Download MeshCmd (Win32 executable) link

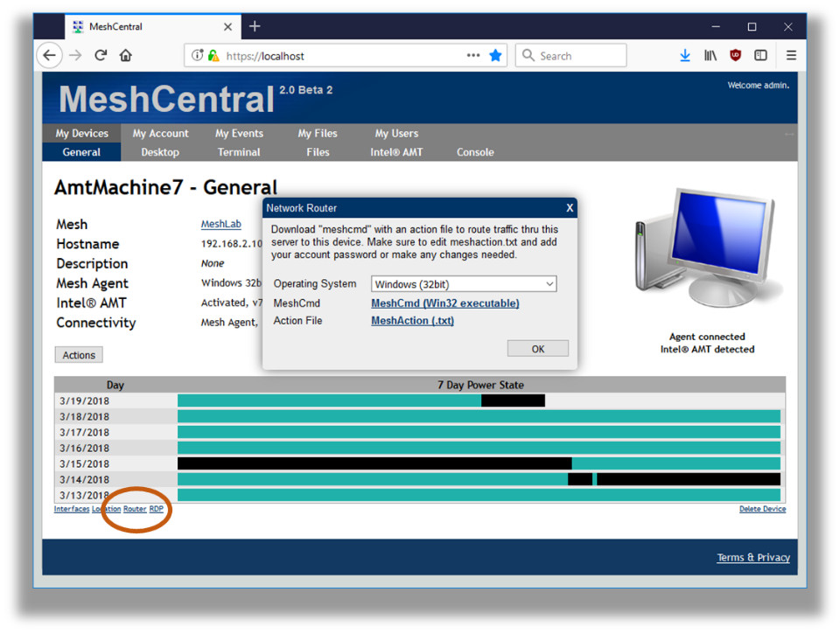point(444,303)
